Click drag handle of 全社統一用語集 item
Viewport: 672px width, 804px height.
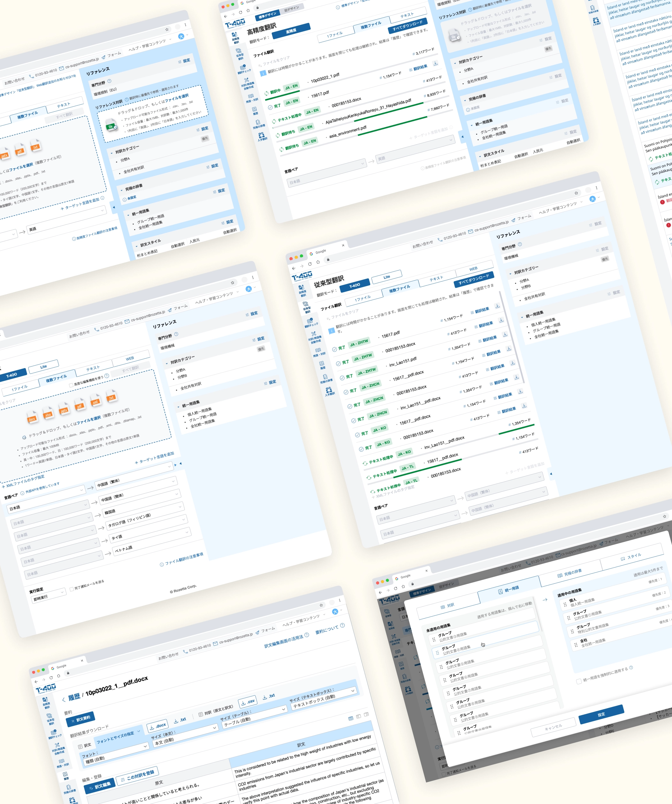pos(576,645)
